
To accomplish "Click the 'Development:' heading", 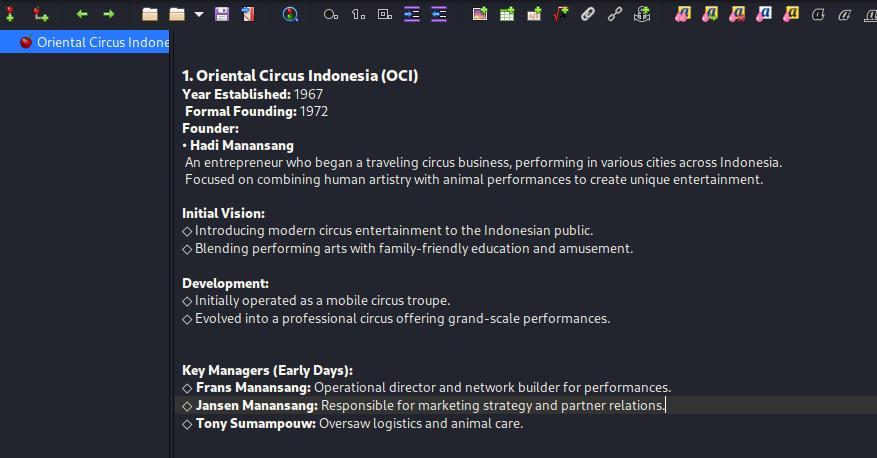I will (225, 283).
